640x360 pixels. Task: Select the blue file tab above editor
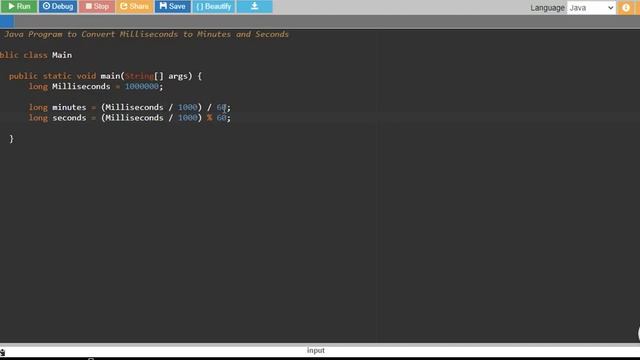coord(7,22)
